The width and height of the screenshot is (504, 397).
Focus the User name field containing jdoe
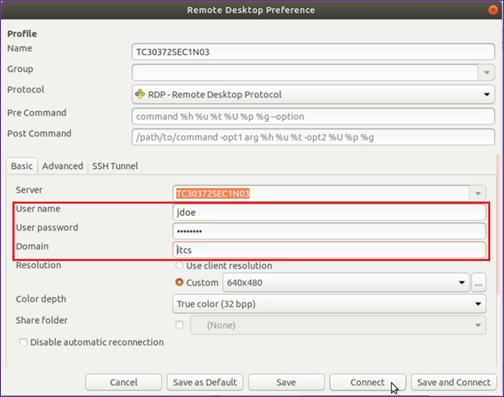click(x=329, y=213)
